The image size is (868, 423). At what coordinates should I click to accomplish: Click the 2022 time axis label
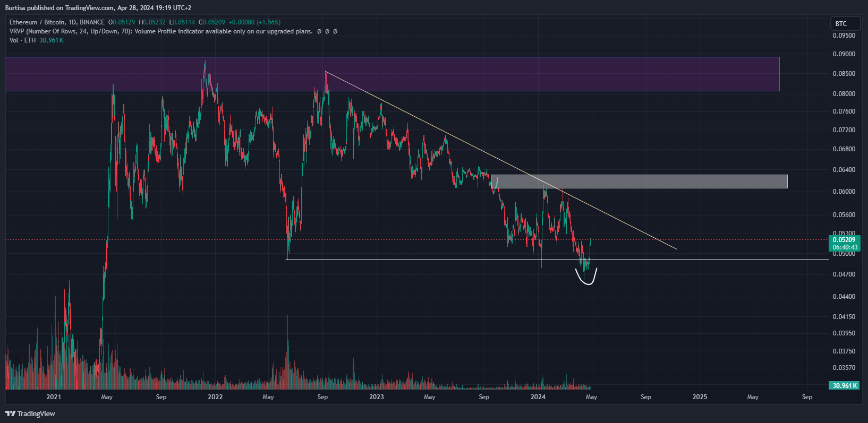coord(215,397)
